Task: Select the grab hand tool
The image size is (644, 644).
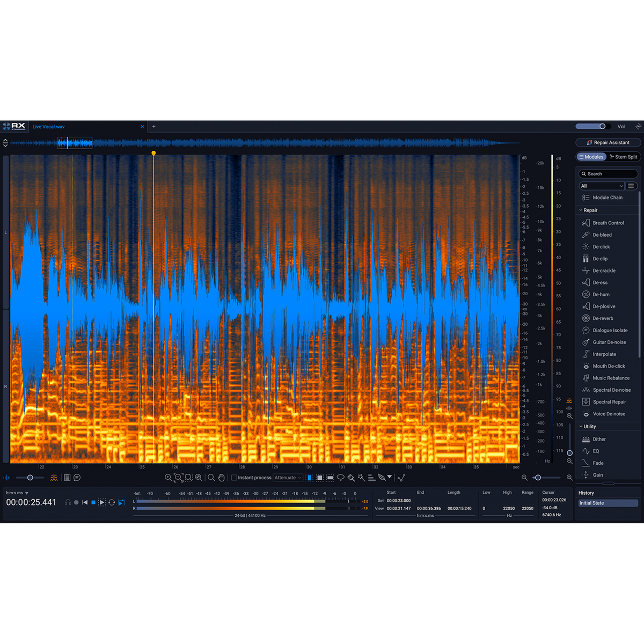Action: [221, 478]
